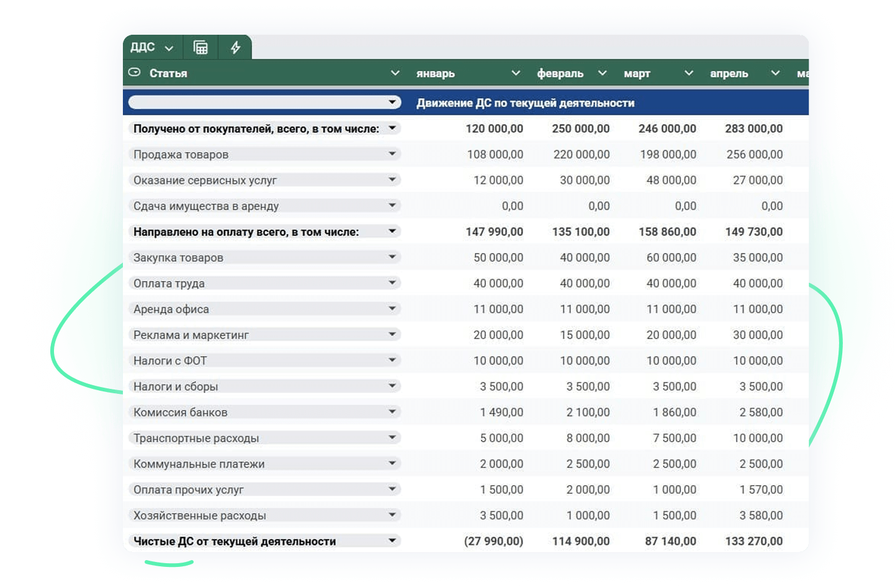
Task: Click the oval icon beside Статья header
Action: (134, 73)
